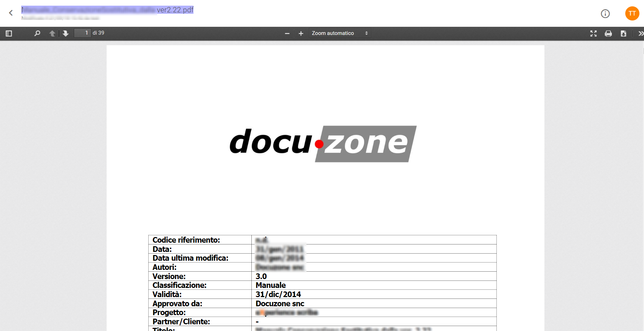The width and height of the screenshot is (644, 331).
Task: Select the 'Data ultima modifica:' label
Action: 190,258
